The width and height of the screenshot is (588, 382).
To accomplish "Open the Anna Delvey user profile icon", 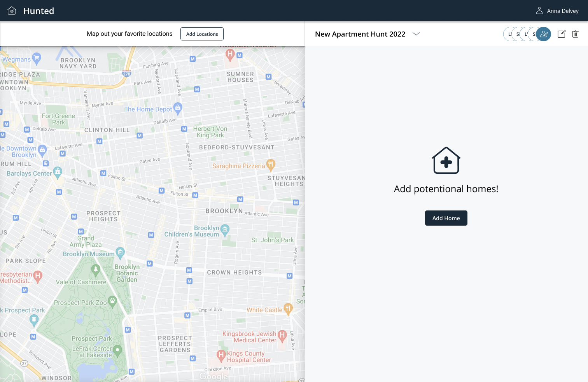I will [539, 11].
